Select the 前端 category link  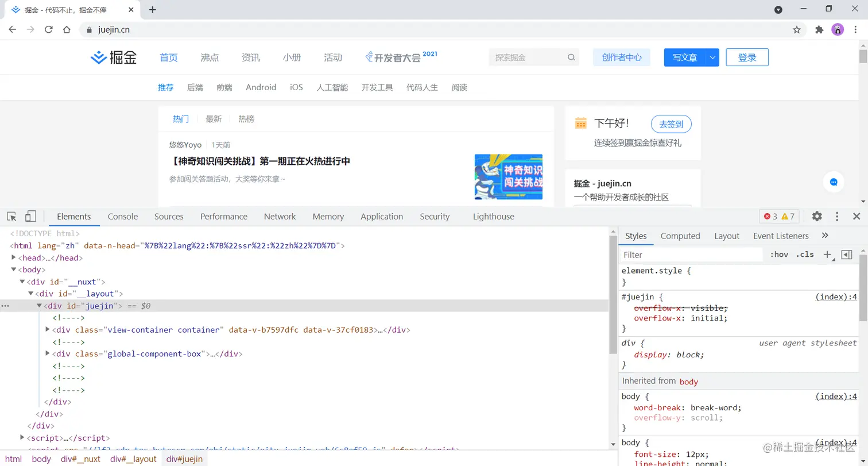coord(224,87)
